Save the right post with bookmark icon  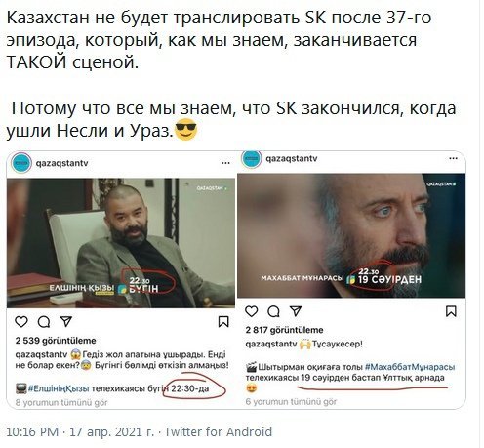451,311
